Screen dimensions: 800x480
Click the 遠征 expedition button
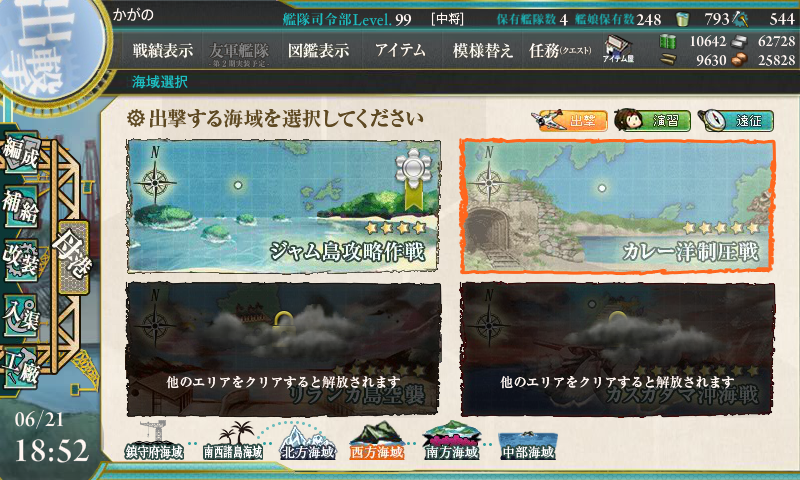(736, 121)
